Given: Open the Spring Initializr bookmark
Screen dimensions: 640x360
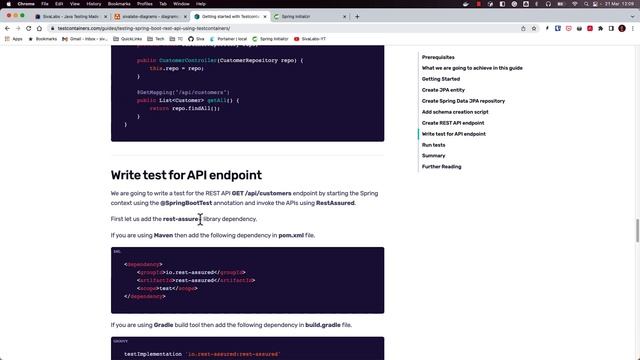Looking at the screenshot, I should (270, 39).
